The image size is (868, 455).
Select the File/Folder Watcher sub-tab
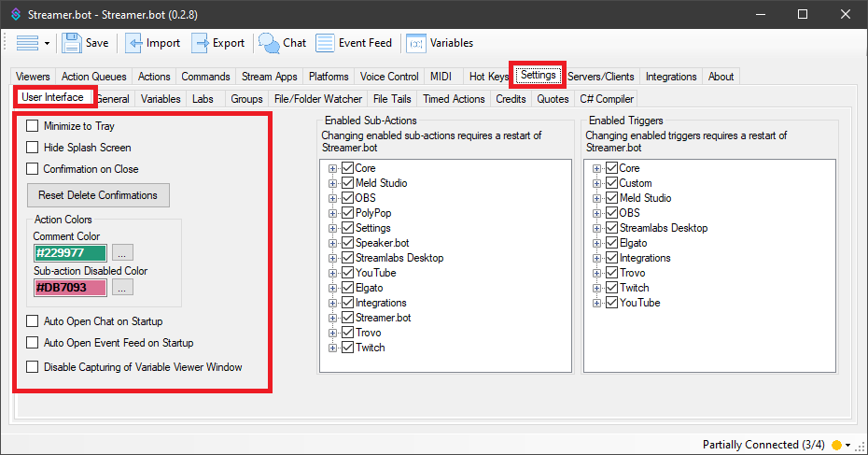click(x=317, y=99)
